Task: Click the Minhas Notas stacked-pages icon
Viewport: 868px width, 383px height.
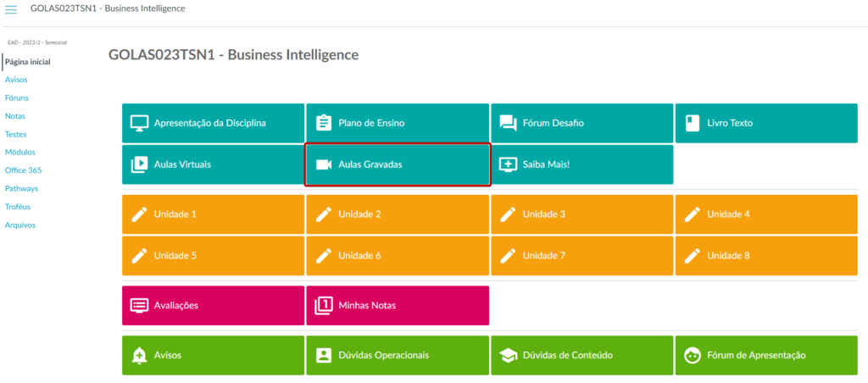Action: pos(323,305)
